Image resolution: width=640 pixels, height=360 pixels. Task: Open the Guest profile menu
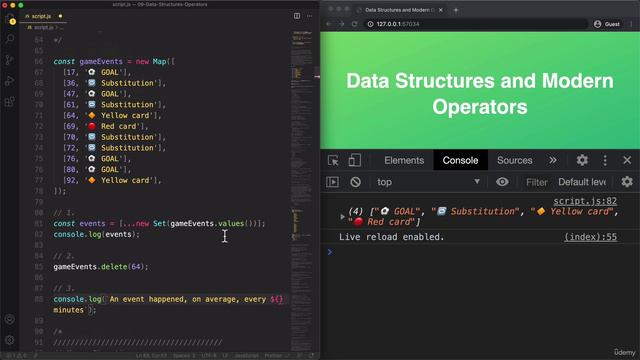607,24
